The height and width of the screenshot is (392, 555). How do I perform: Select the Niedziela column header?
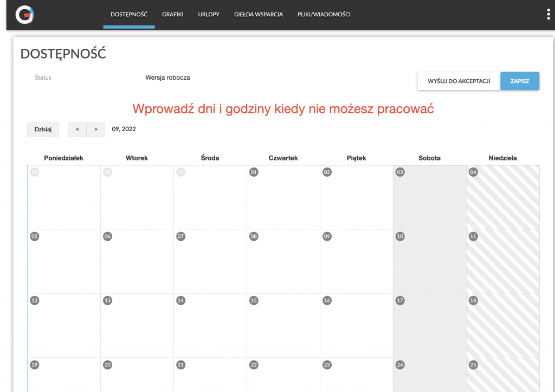click(x=502, y=158)
